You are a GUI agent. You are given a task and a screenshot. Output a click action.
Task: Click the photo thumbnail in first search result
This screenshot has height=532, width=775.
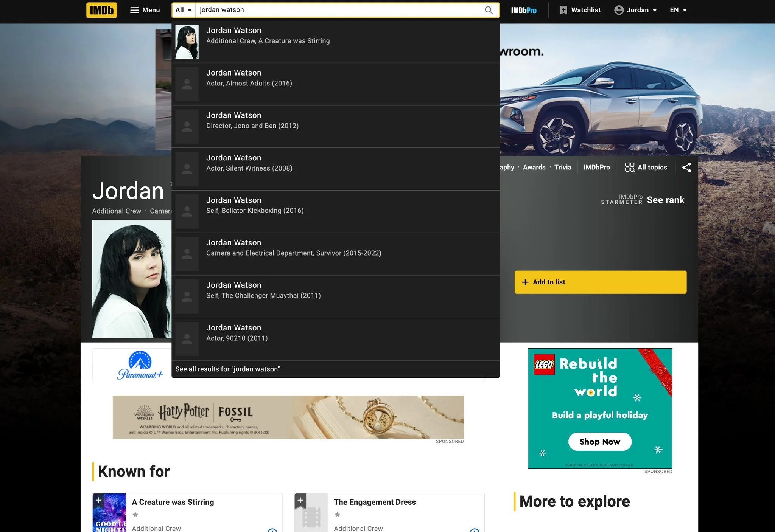[x=187, y=42]
